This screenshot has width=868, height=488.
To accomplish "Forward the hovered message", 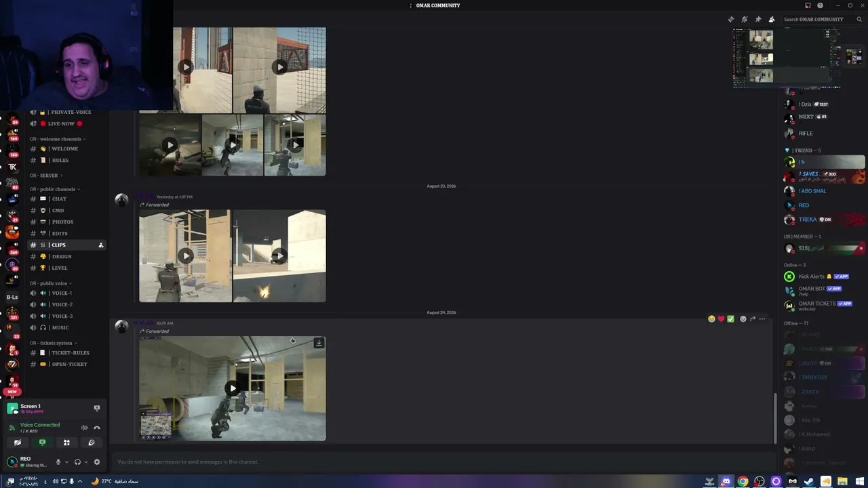I will (x=753, y=319).
